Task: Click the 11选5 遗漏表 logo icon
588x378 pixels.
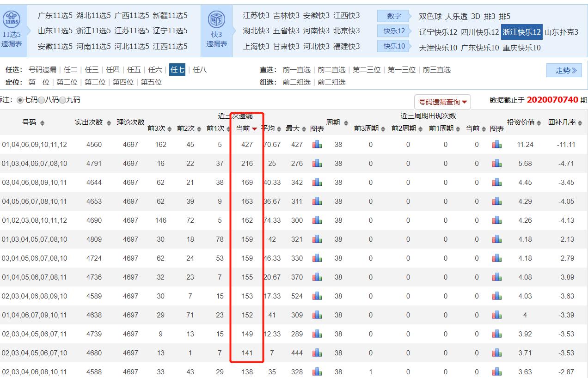Action: click(12, 19)
